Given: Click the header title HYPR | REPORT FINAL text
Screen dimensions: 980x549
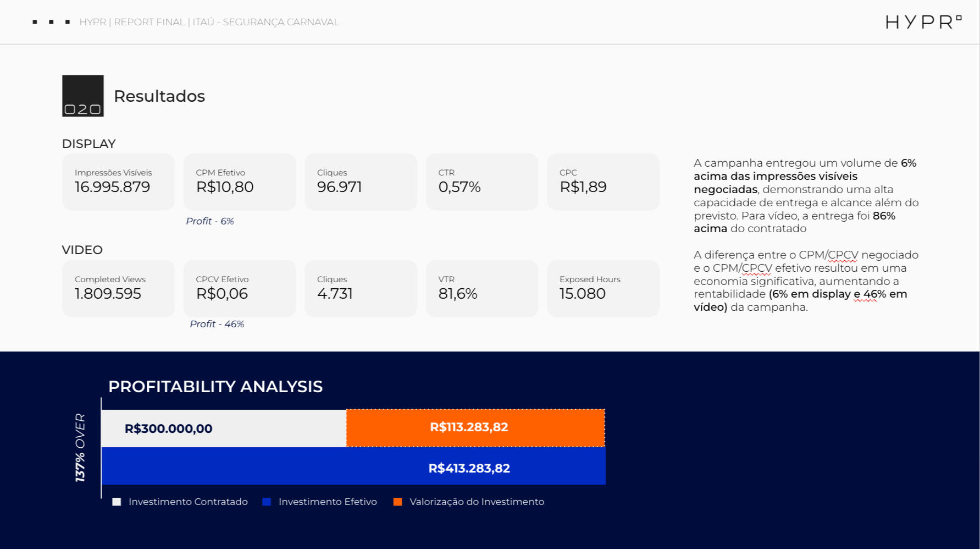Looking at the screenshot, I should click(x=209, y=22).
